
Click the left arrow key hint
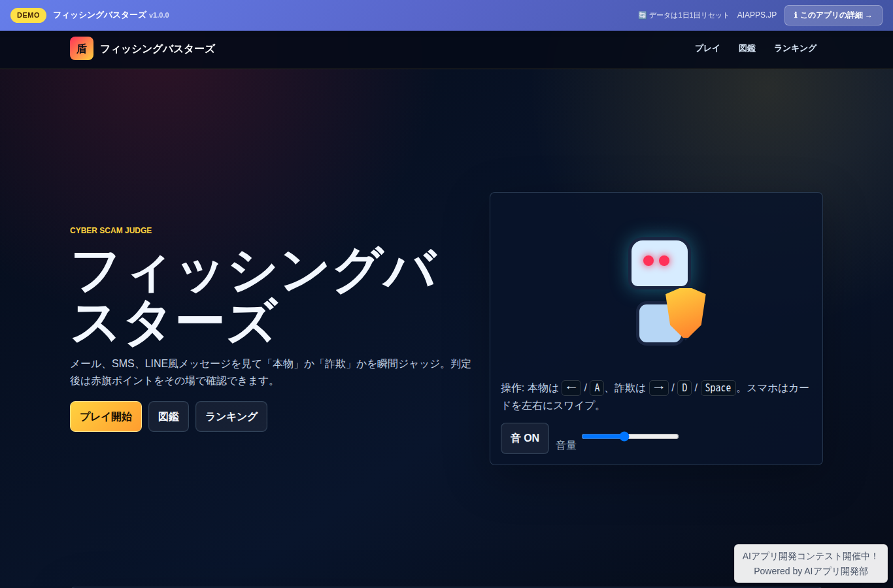pyautogui.click(x=571, y=388)
